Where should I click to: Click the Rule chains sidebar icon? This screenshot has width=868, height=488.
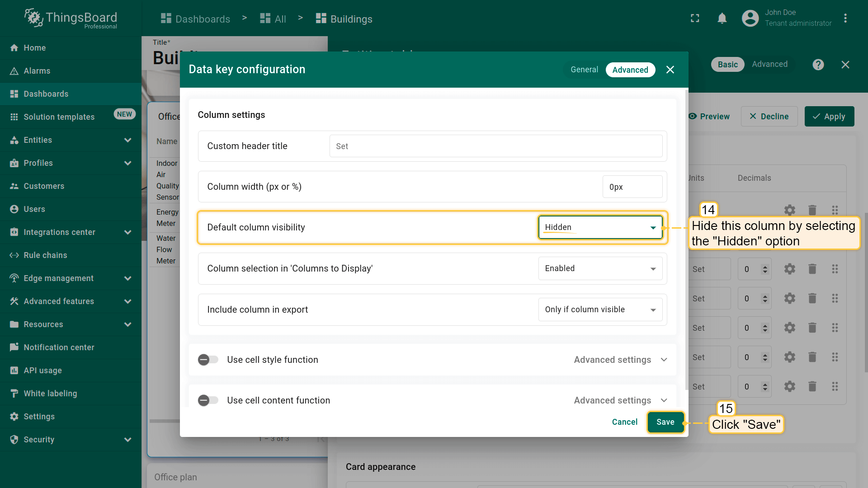point(14,255)
